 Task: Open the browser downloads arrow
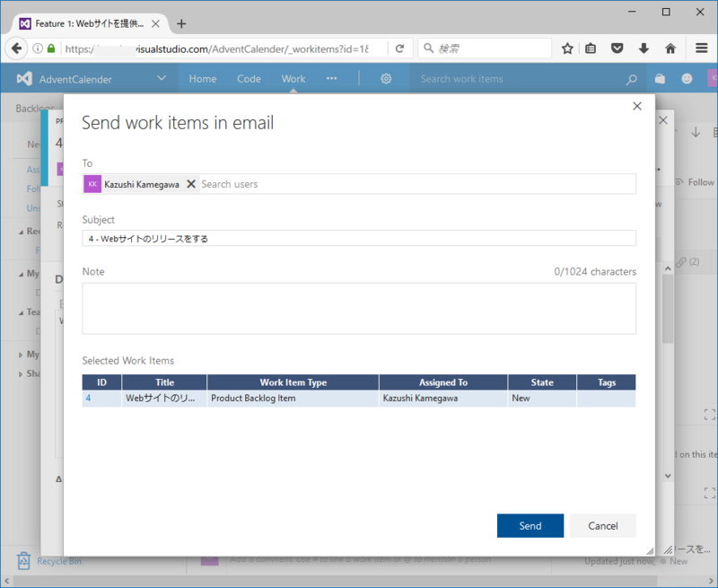[644, 48]
